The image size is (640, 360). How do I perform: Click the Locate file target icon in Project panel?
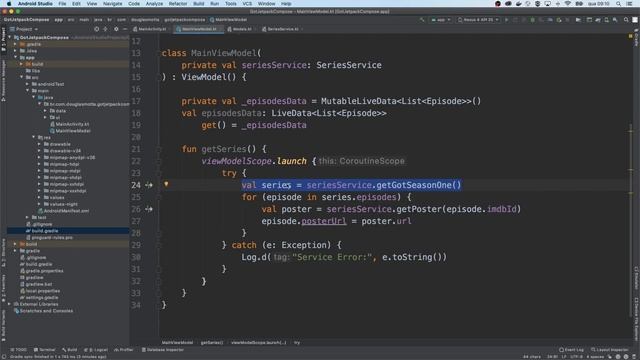[97, 29]
